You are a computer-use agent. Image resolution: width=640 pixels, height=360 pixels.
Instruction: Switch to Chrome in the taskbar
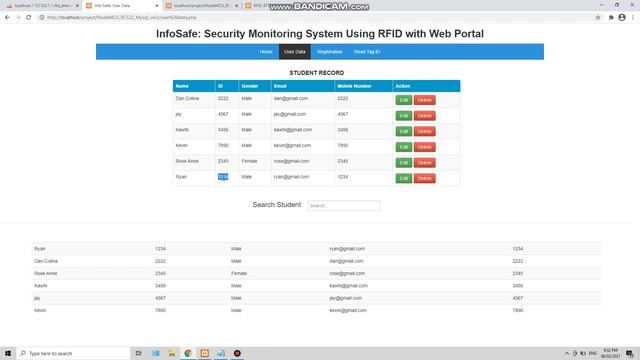tap(188, 353)
